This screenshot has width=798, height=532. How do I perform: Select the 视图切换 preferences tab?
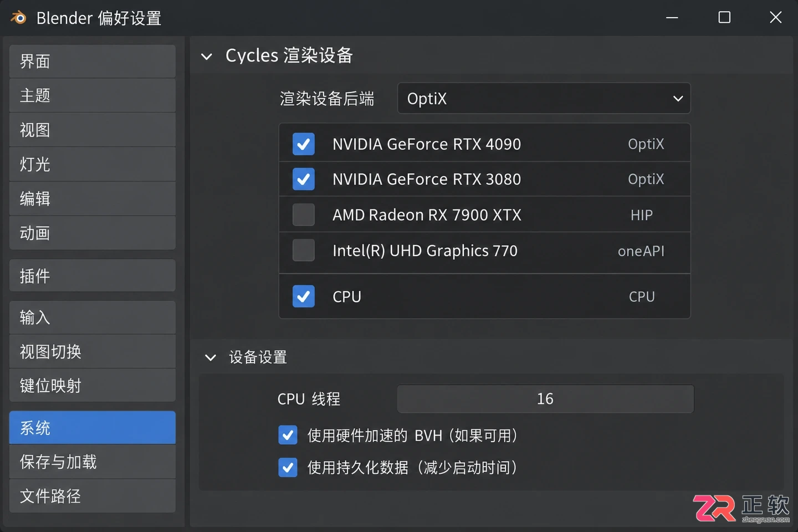93,352
